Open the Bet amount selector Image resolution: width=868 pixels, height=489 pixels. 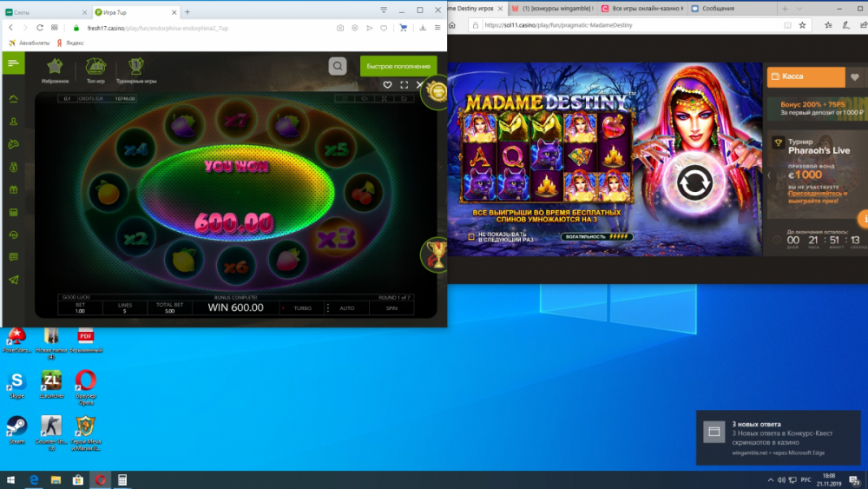pyautogui.click(x=80, y=307)
